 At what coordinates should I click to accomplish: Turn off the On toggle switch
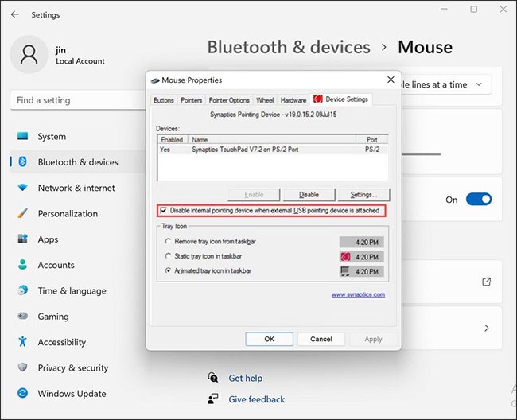point(479,200)
